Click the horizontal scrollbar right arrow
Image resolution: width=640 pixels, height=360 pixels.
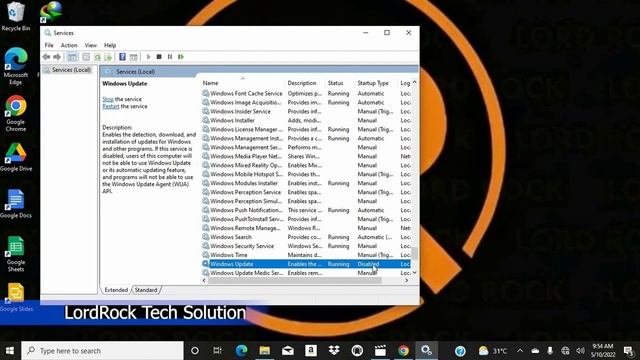pyautogui.click(x=407, y=281)
